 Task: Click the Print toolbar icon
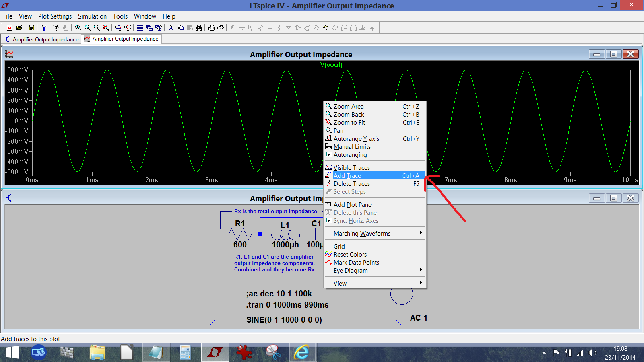point(221,27)
